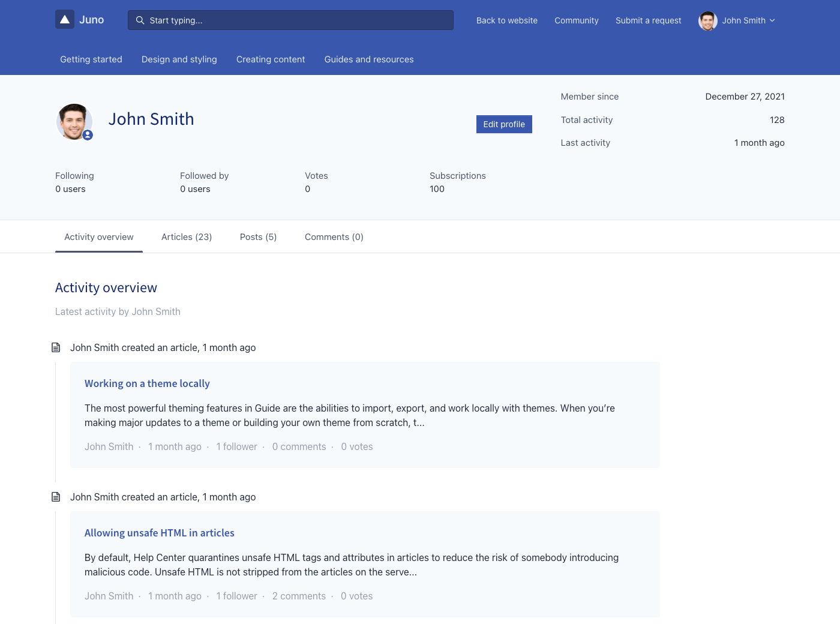Select the Comments (0) tab
840x624 pixels.
tap(334, 237)
